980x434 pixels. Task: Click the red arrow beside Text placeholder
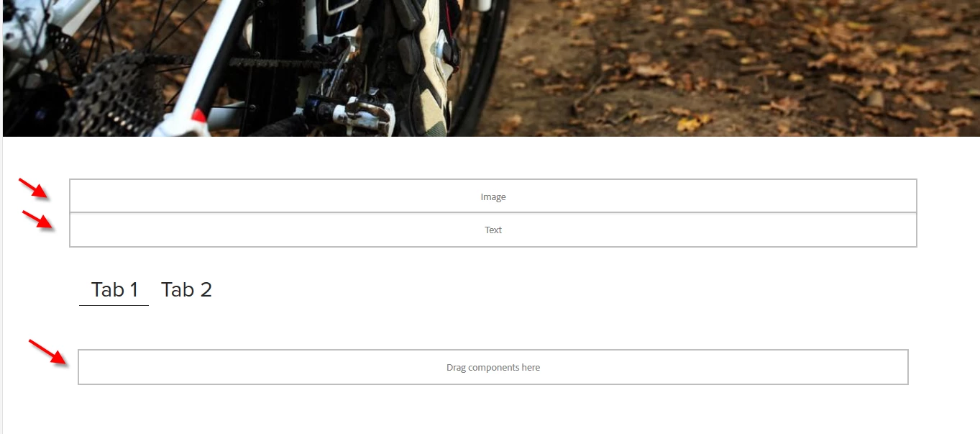click(38, 220)
